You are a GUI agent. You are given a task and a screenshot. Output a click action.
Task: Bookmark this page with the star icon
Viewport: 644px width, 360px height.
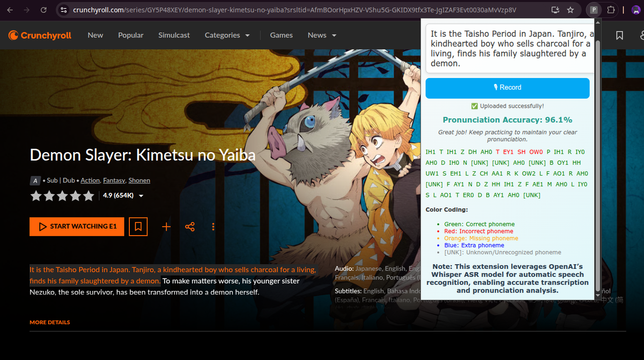571,10
